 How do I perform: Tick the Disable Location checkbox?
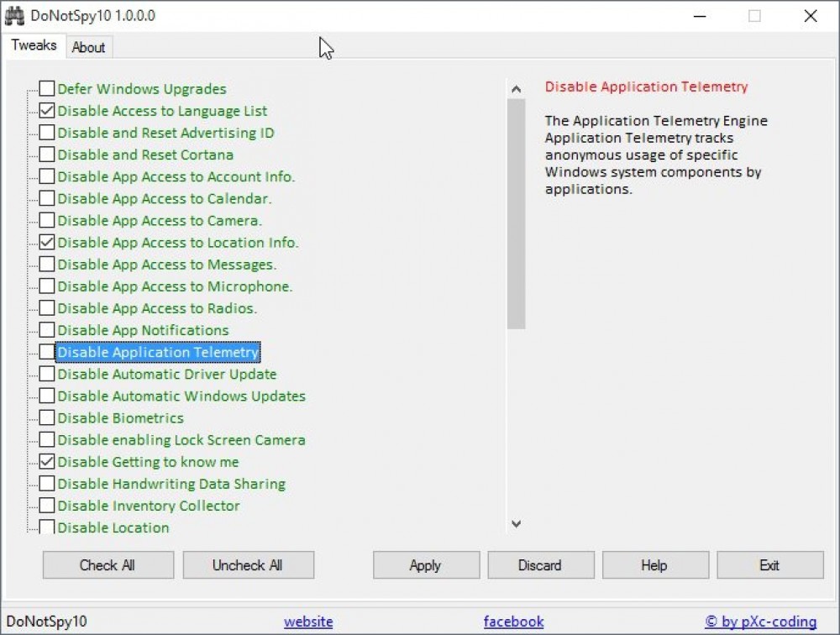pyautogui.click(x=47, y=527)
